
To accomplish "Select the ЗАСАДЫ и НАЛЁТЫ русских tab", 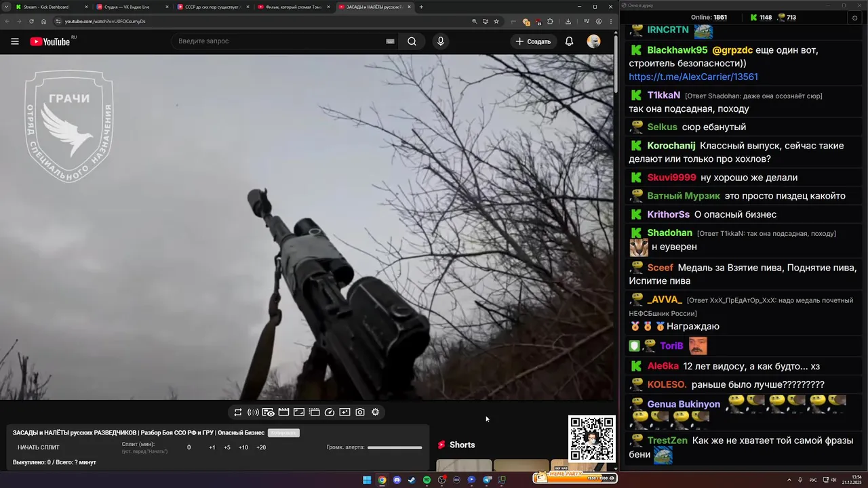I will tap(374, 7).
